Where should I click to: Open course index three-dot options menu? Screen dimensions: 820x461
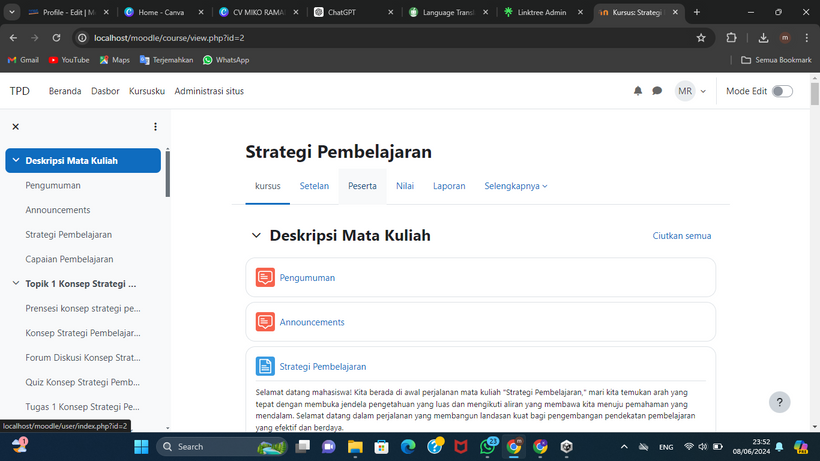155,127
